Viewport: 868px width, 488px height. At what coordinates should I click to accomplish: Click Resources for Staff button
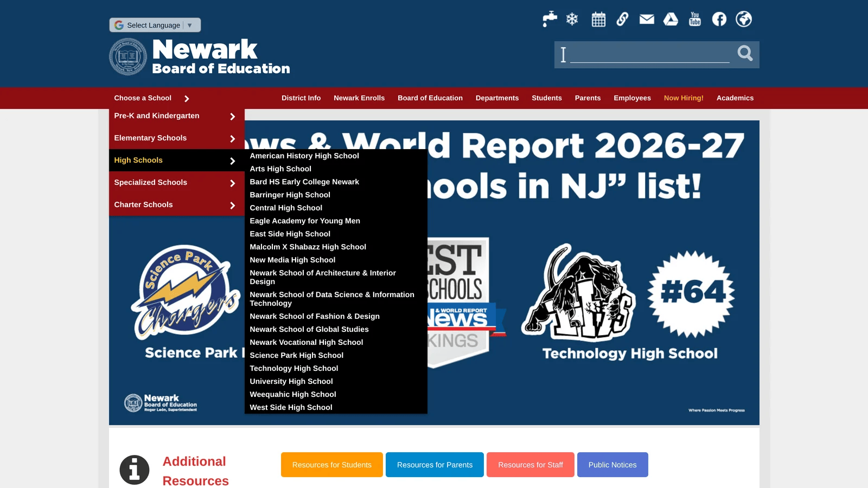tap(531, 465)
